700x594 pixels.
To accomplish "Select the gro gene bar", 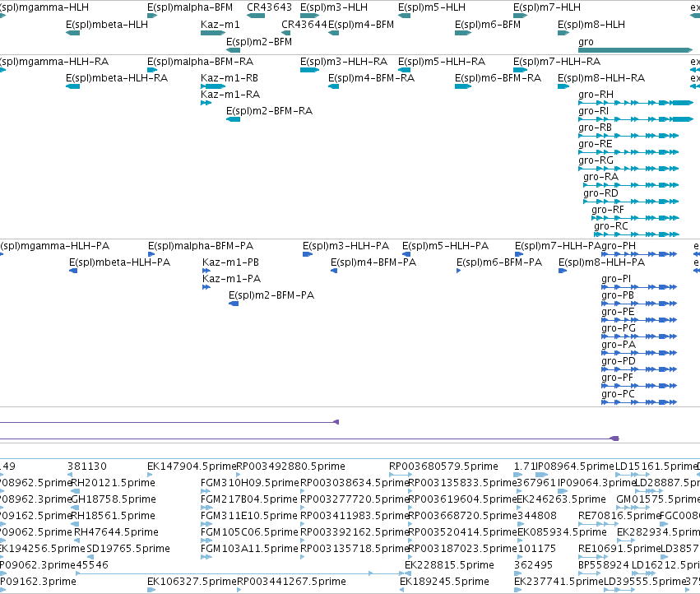I will point(635,50).
